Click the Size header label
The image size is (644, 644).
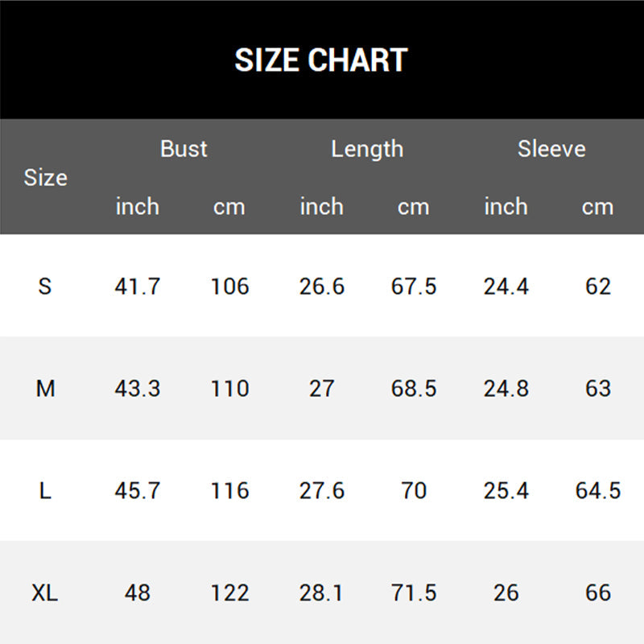[45, 178]
